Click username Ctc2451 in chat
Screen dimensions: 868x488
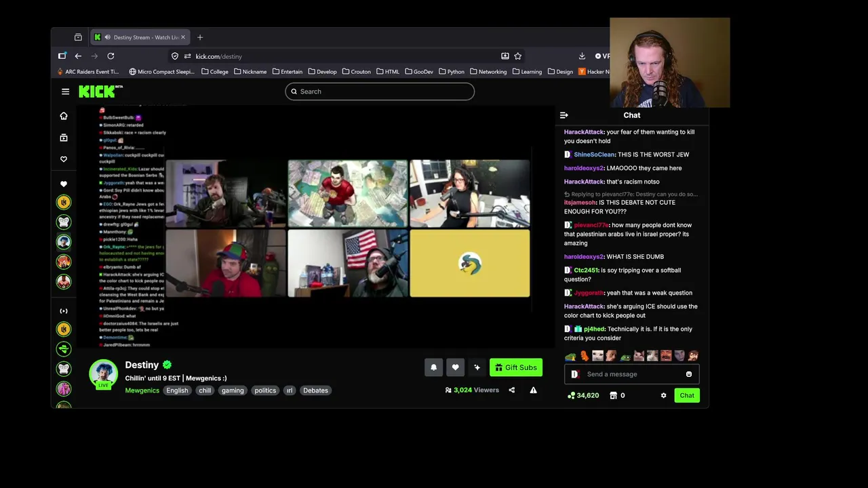pos(586,270)
